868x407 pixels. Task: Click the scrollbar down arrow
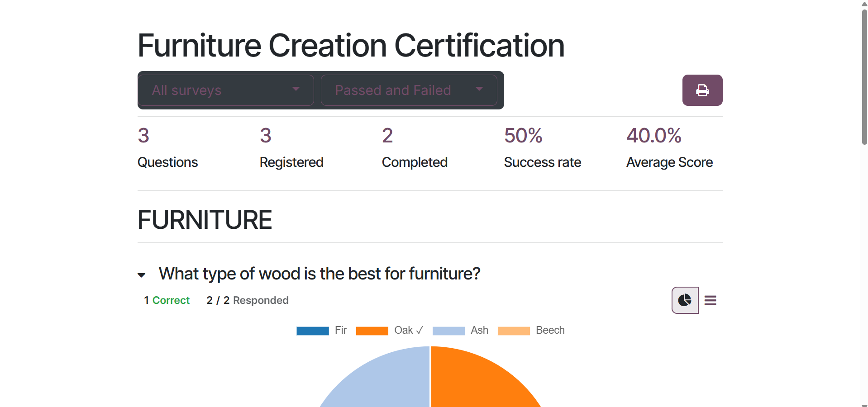[864, 404]
